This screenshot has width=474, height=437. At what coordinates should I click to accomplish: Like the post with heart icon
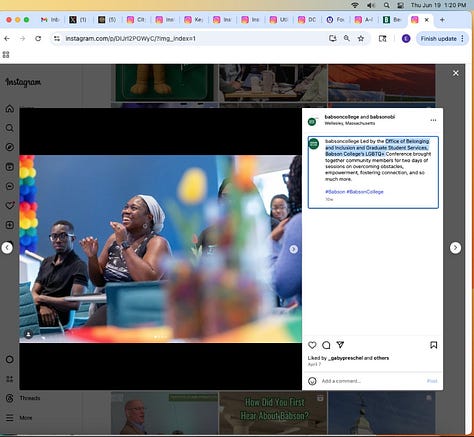(x=312, y=345)
